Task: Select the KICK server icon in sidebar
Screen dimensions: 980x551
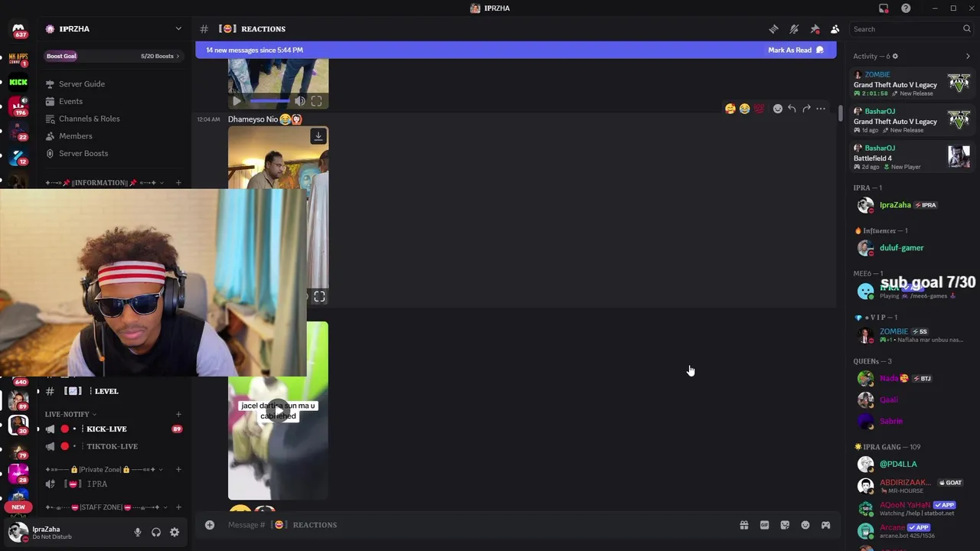Action: (18, 82)
